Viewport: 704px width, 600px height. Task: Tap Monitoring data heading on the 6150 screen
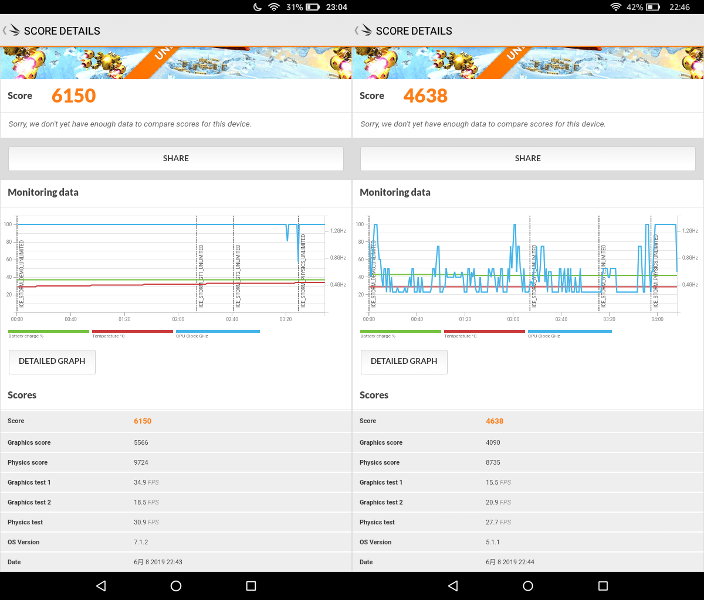coord(43,192)
